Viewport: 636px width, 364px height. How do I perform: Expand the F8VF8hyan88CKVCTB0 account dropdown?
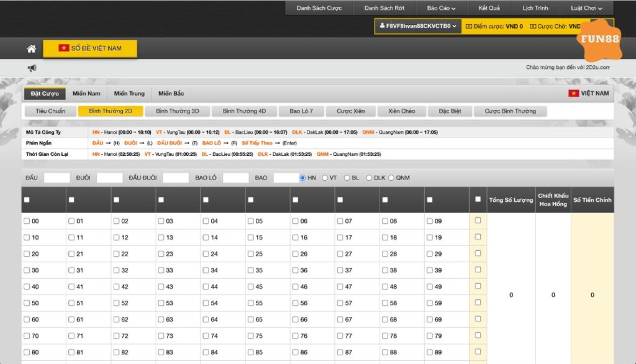[418, 26]
